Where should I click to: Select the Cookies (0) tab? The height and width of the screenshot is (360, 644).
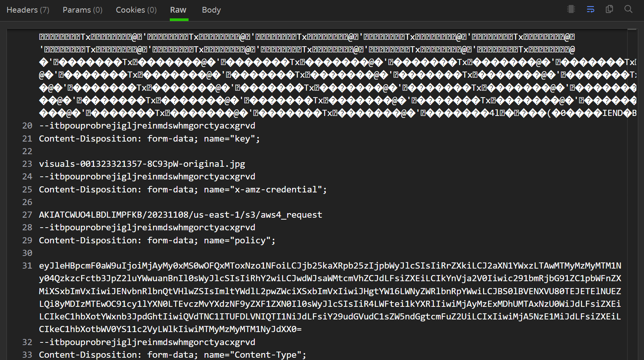(x=136, y=10)
